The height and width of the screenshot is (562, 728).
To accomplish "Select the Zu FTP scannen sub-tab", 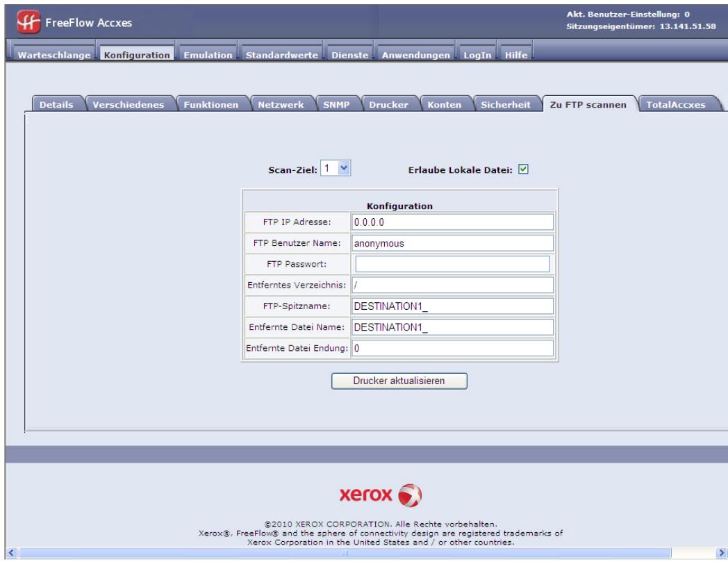I will pyautogui.click(x=588, y=104).
